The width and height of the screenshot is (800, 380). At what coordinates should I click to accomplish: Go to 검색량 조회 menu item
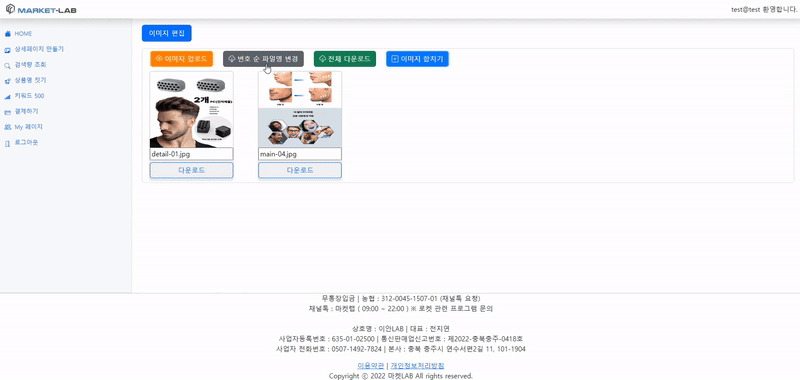click(31, 65)
